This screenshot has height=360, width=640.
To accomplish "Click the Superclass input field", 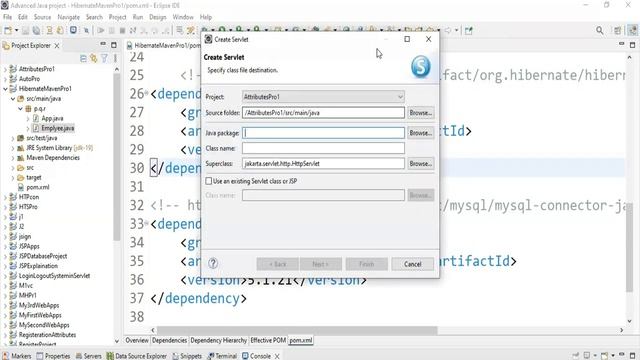I will pos(323,163).
